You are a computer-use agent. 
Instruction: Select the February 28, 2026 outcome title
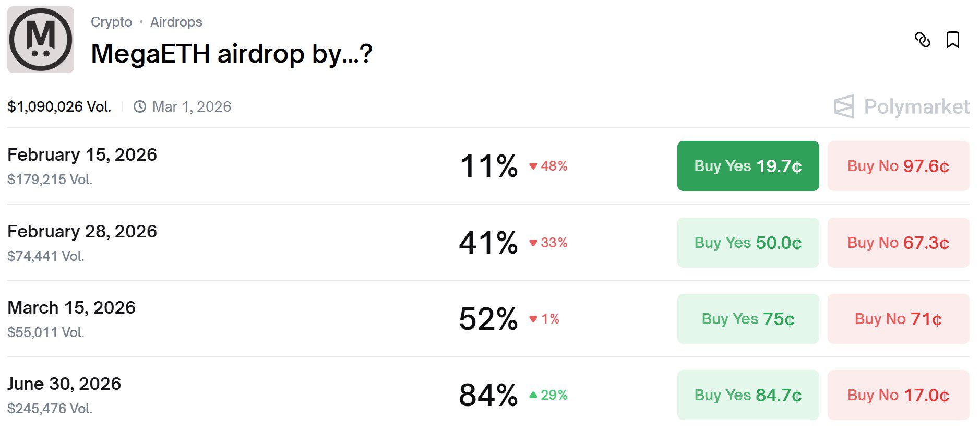(82, 231)
